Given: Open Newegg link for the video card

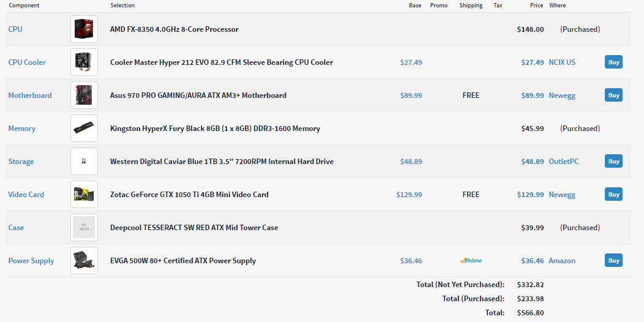Looking at the screenshot, I should tap(562, 195).
